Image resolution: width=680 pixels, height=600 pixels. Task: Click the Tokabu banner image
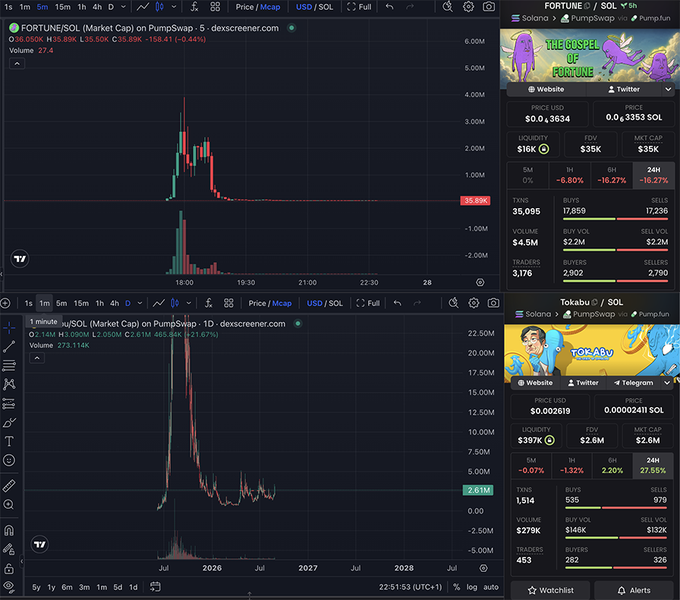(x=592, y=350)
